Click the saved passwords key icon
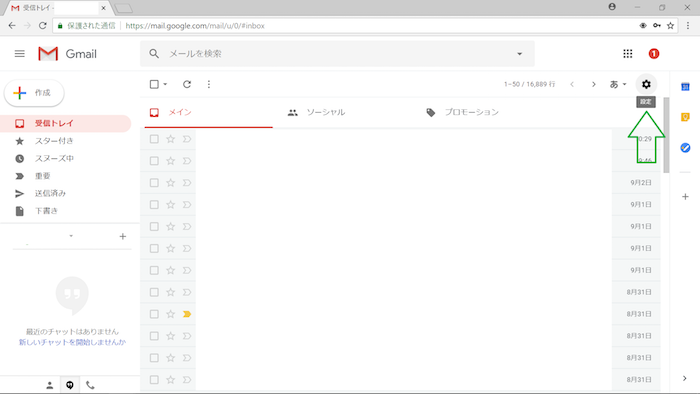The image size is (700, 394). click(657, 25)
